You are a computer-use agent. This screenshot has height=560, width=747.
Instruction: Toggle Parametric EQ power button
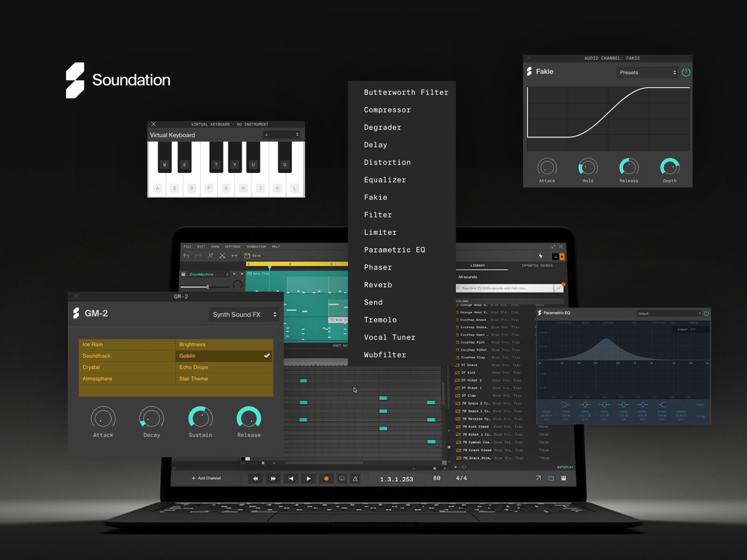pos(707,313)
